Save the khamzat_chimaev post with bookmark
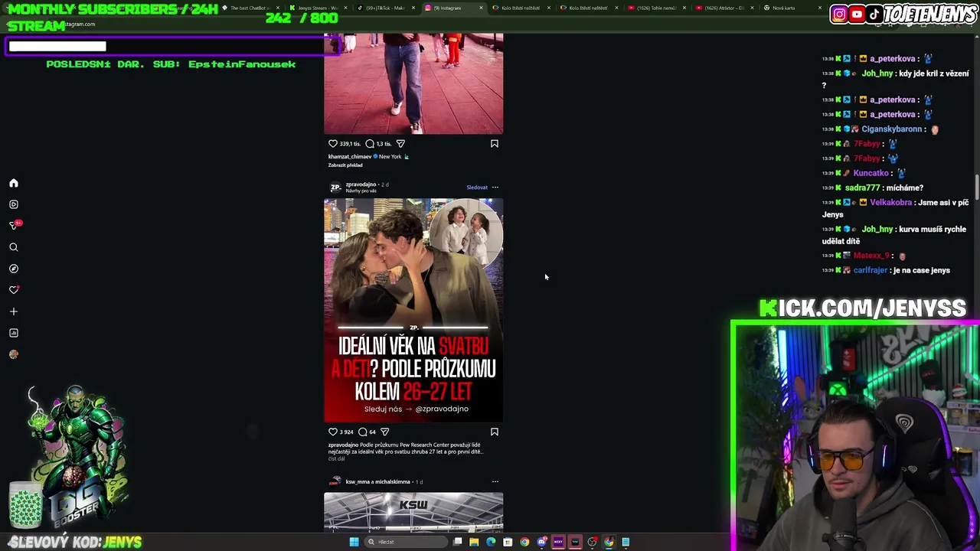This screenshot has width=980, height=551. coord(495,144)
